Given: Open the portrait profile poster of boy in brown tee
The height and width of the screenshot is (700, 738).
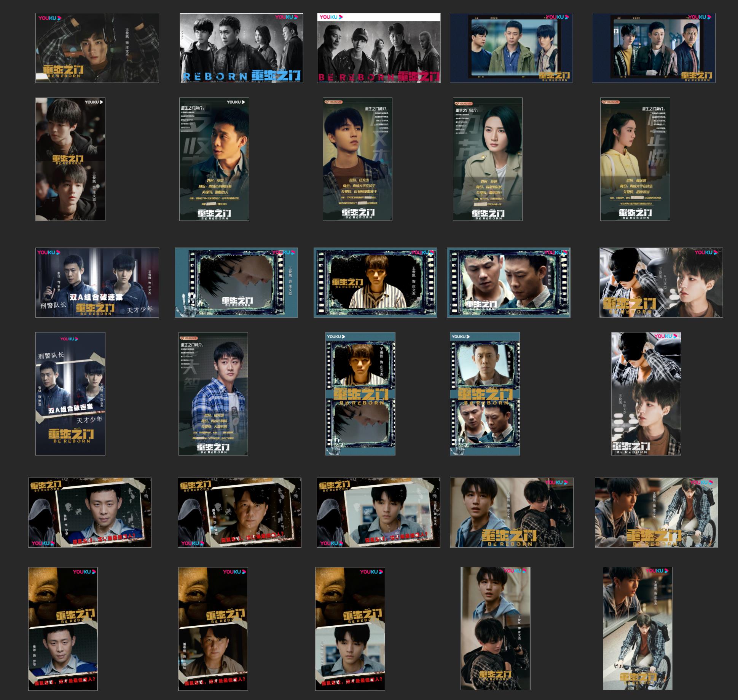Looking at the screenshot, I should click(x=357, y=159).
